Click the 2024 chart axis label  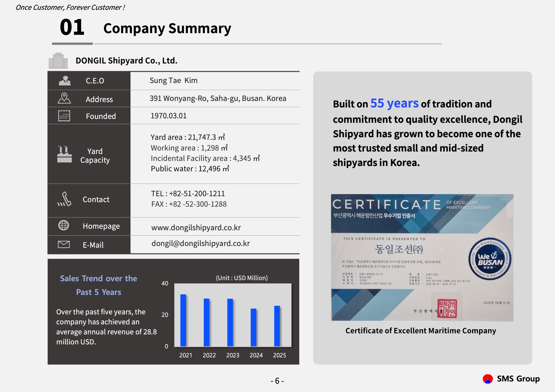coord(256,355)
